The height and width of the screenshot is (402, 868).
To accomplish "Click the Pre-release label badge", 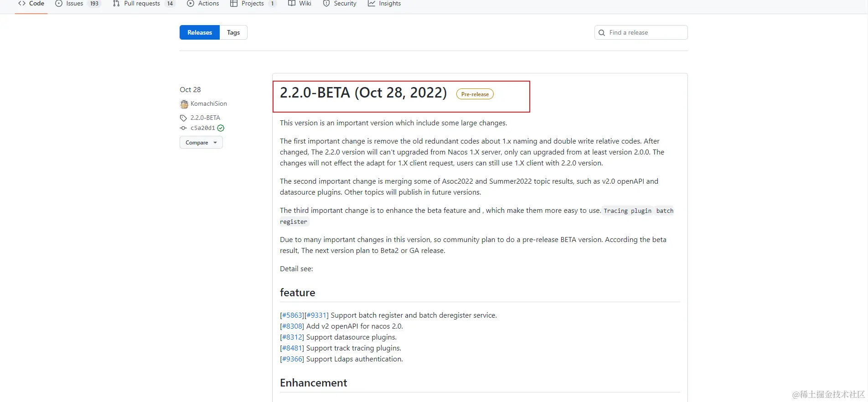I will 475,94.
